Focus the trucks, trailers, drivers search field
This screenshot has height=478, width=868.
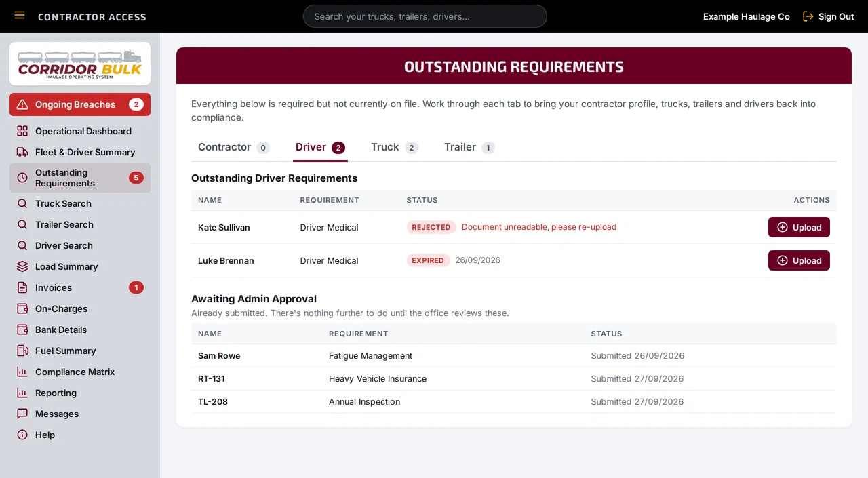[425, 16]
